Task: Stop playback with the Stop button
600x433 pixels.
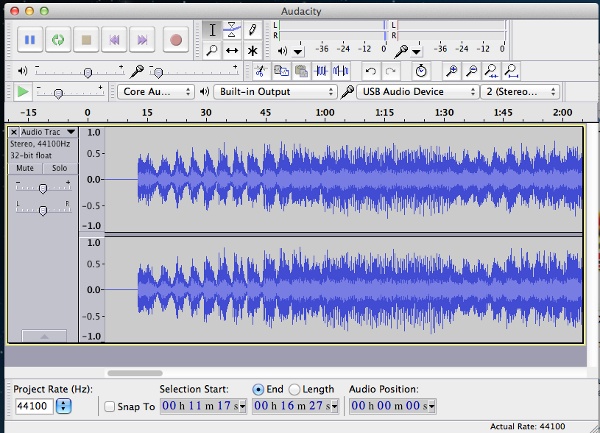Action: 86,39
